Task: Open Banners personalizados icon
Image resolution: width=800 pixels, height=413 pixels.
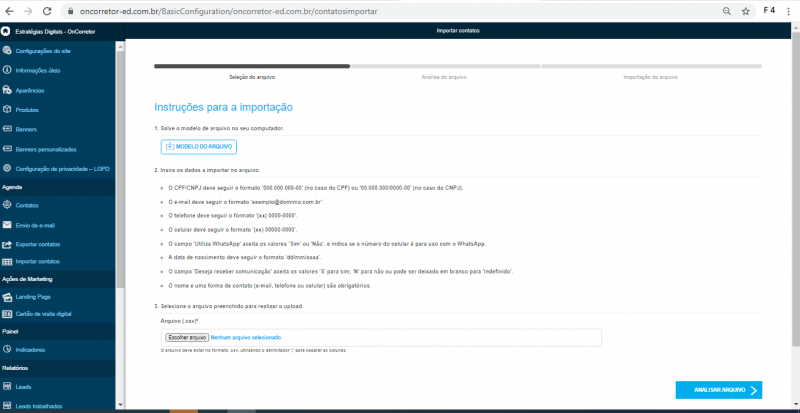Action: click(7, 149)
